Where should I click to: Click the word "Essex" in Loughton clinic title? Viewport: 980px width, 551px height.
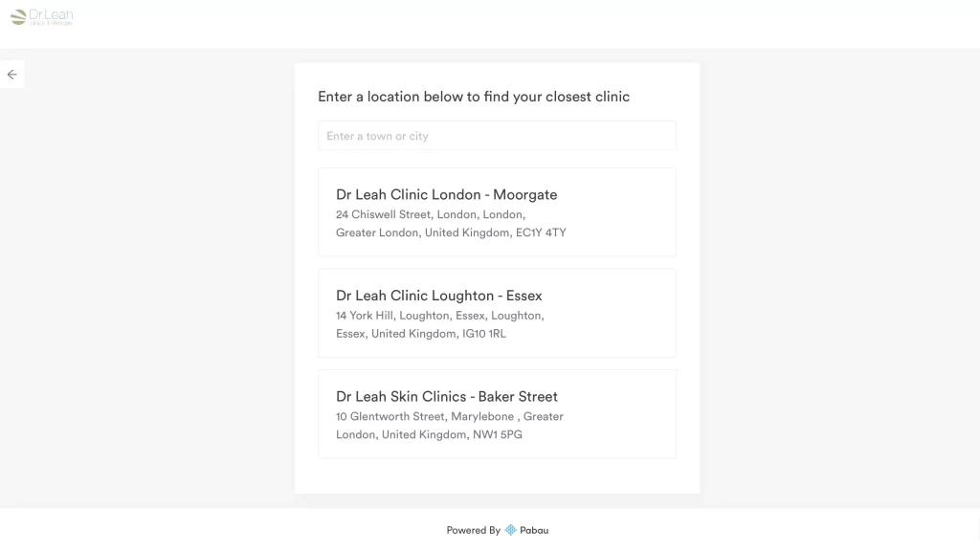(x=523, y=296)
